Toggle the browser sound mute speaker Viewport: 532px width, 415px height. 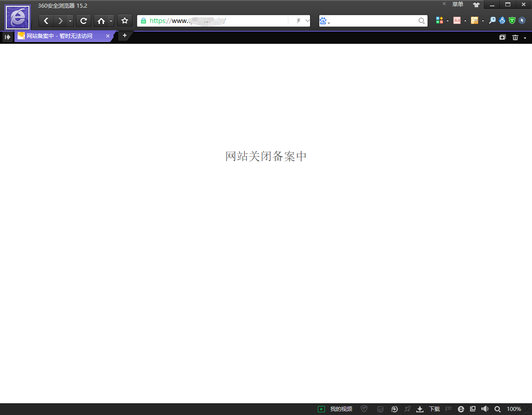pyautogui.click(x=485, y=409)
